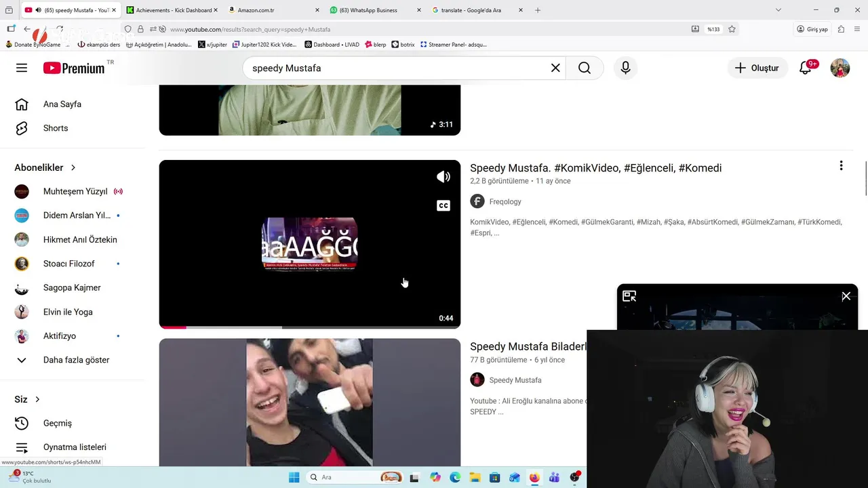
Task: Toggle CC captions on video preview
Action: pos(443,205)
